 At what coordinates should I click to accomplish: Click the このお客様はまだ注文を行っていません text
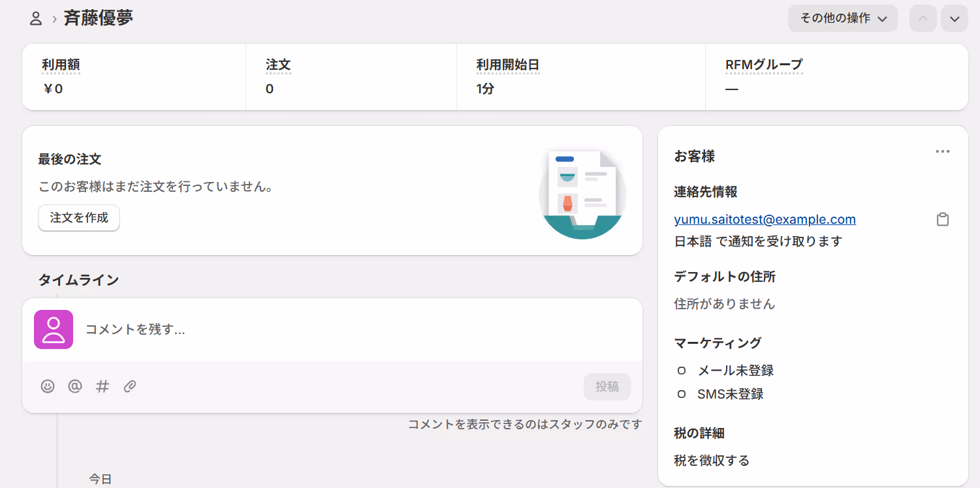[155, 187]
